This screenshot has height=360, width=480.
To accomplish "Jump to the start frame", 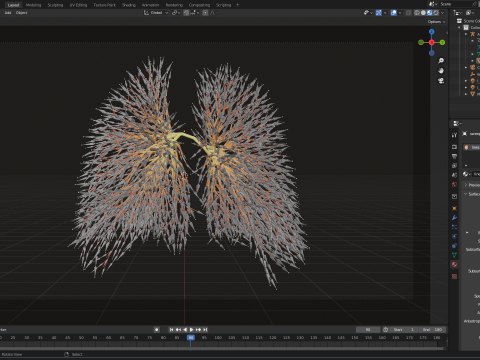I will pos(171,329).
